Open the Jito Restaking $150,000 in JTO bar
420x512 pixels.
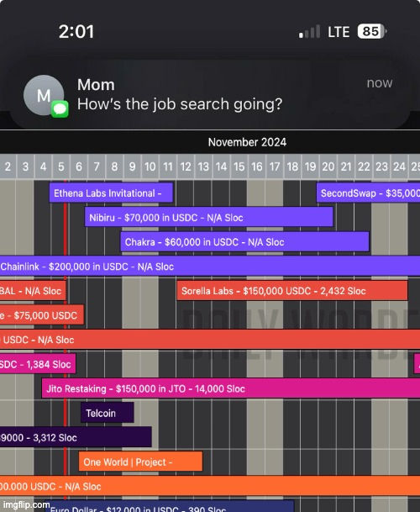(231, 388)
